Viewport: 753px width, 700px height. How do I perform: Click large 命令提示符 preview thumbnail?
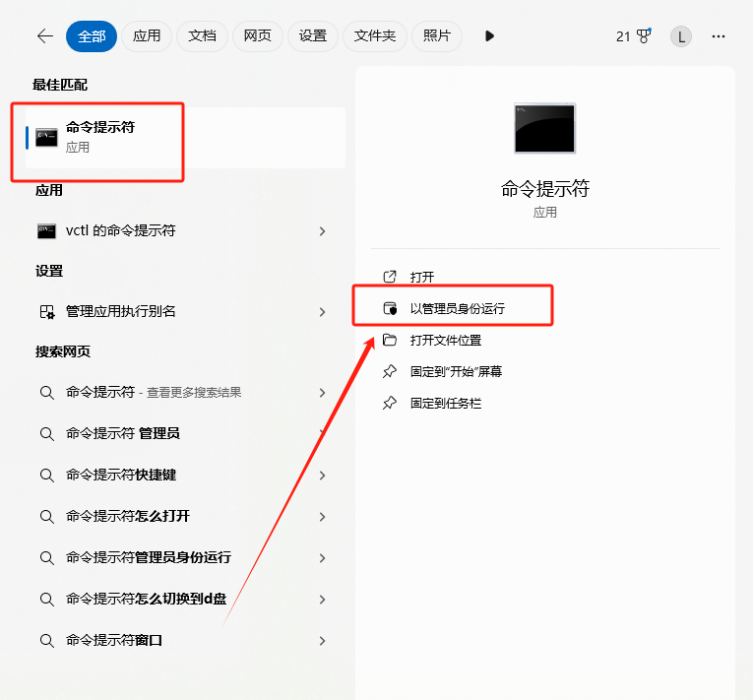544,128
